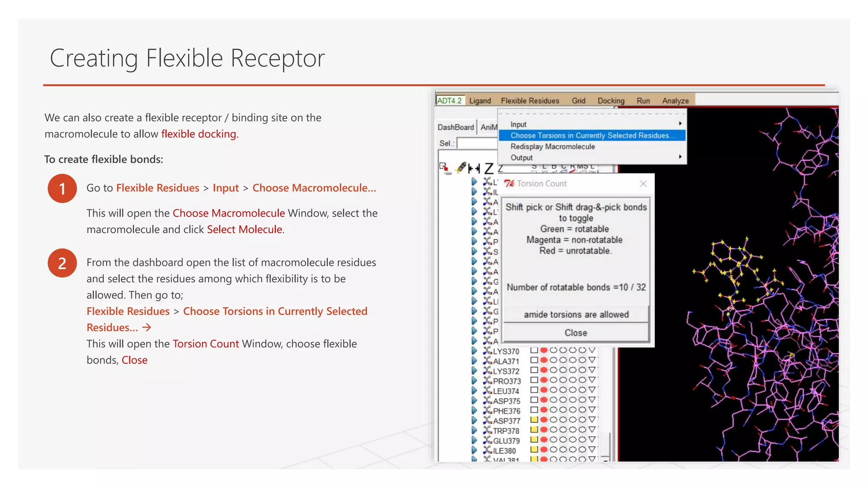The image size is (868, 488).
Task: Click the Sel. input field
Action: pyautogui.click(x=477, y=143)
